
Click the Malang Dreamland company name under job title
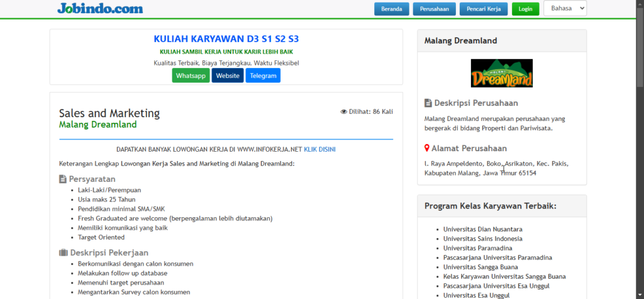click(97, 125)
